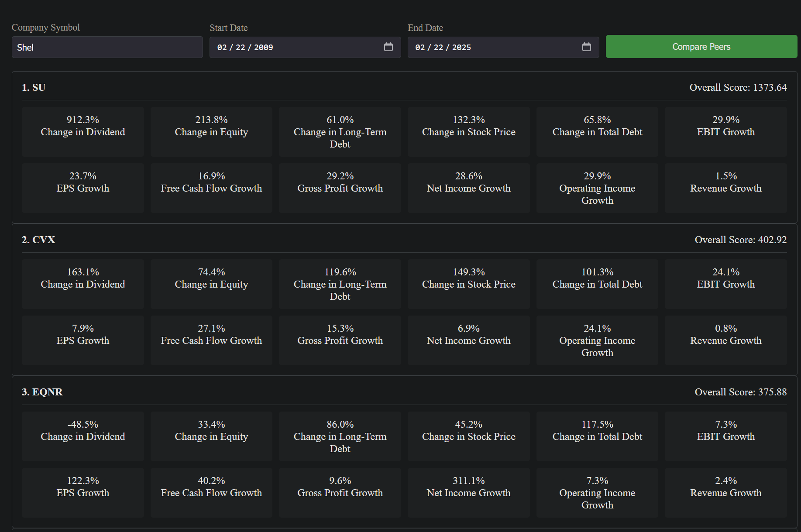Viewport: 801px width, 532px height.
Task: Click CVX's 24.1% EBIT Growth card
Action: point(726,284)
